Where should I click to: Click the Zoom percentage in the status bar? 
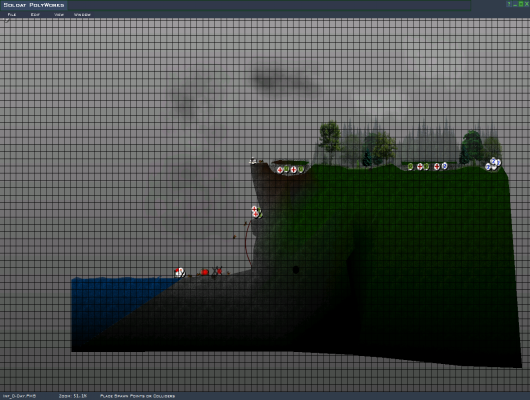73,396
